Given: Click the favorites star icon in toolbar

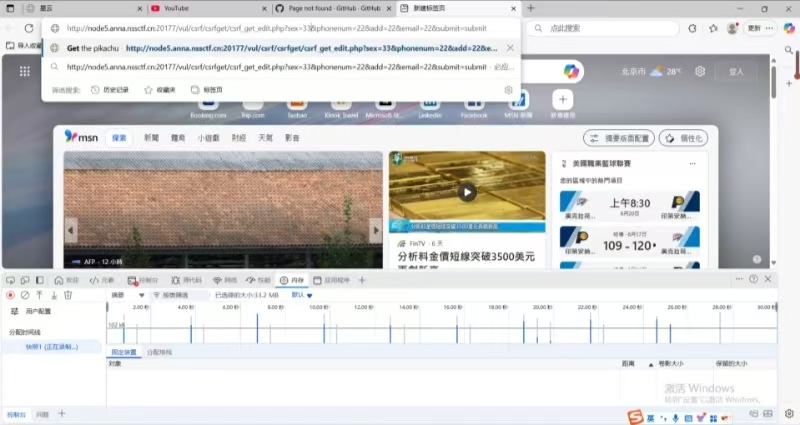Looking at the screenshot, I should (713, 28).
